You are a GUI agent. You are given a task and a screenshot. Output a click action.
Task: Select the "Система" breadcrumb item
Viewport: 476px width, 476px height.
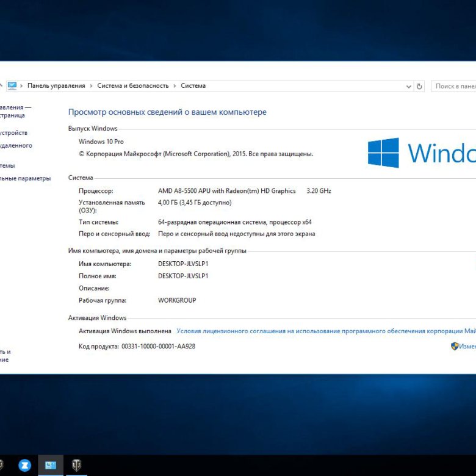(193, 86)
